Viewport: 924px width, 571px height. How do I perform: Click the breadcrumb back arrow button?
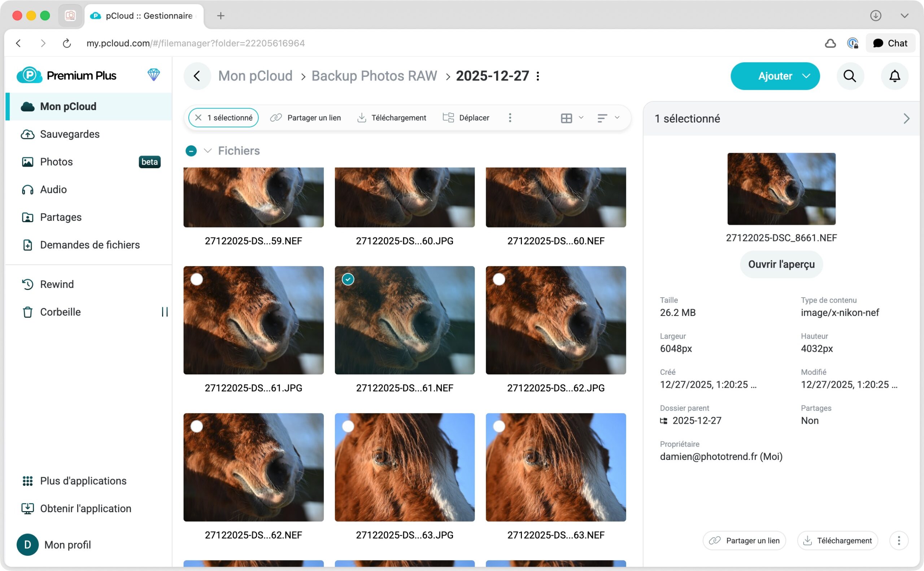197,76
